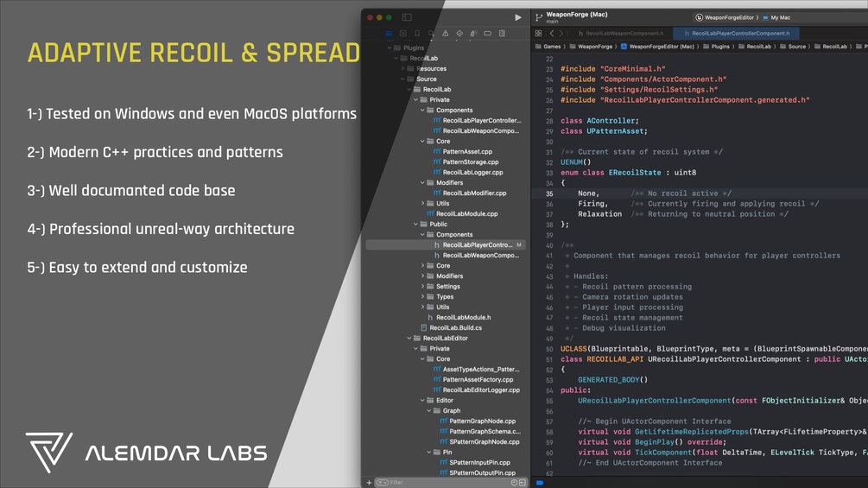Go back with the editor back arrow
The image size is (868, 488).
551,33
